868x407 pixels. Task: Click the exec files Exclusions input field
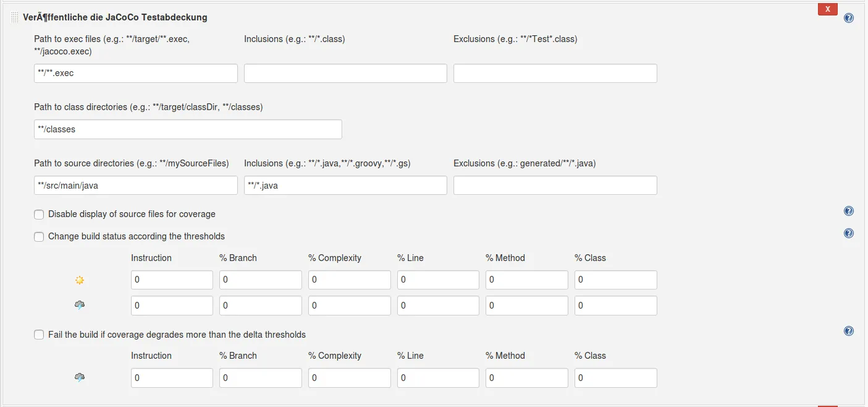(x=555, y=73)
